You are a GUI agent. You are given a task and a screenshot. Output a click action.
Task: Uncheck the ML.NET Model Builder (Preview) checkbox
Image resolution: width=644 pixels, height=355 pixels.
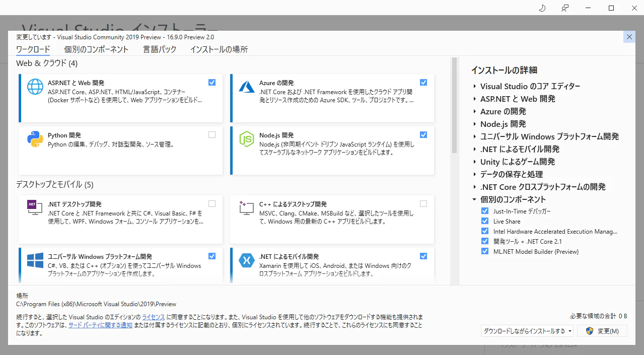pyautogui.click(x=485, y=251)
